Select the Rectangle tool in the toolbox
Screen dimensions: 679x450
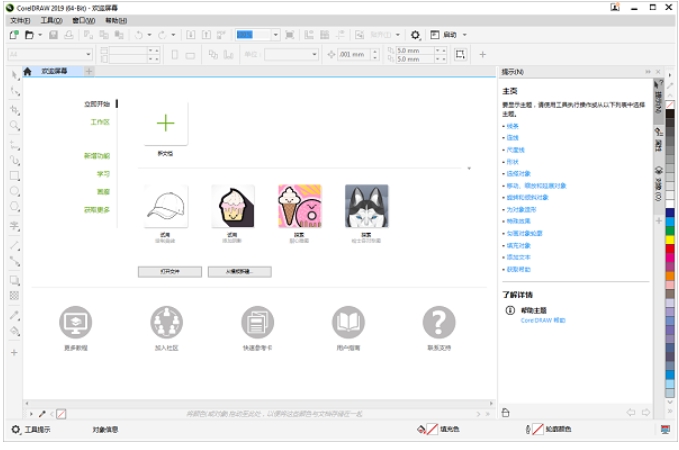[15, 175]
